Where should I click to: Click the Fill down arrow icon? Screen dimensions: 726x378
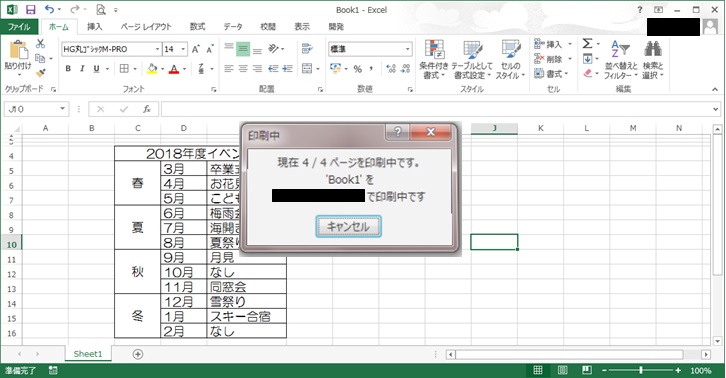tap(587, 58)
